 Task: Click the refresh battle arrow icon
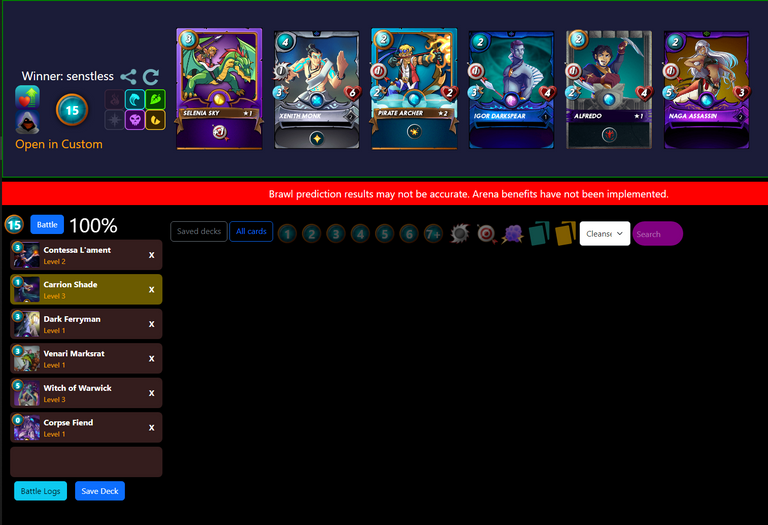pyautogui.click(x=151, y=77)
